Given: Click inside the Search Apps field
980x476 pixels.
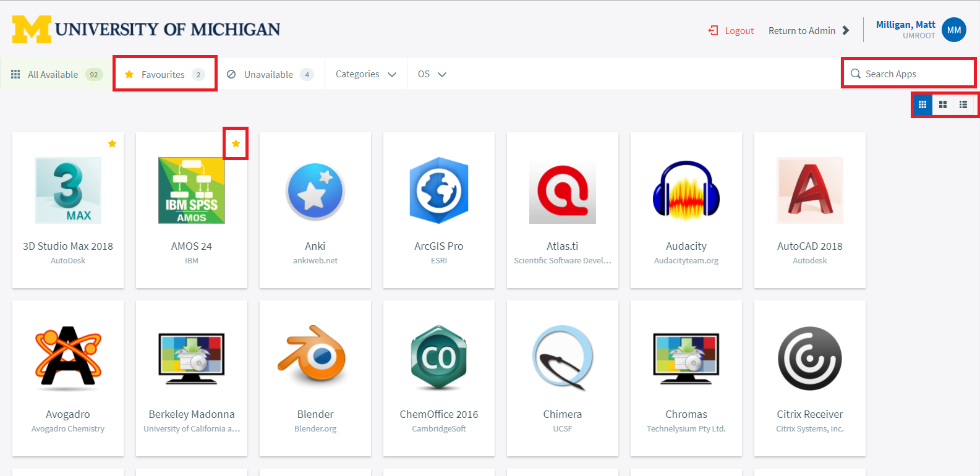Looking at the screenshot, I should pos(909,74).
